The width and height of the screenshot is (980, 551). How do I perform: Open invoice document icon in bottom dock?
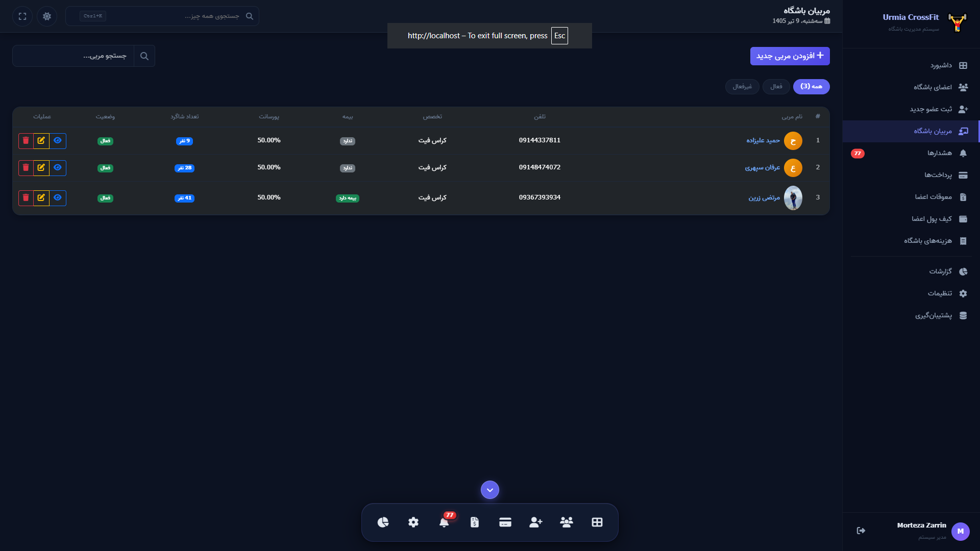coord(475,522)
